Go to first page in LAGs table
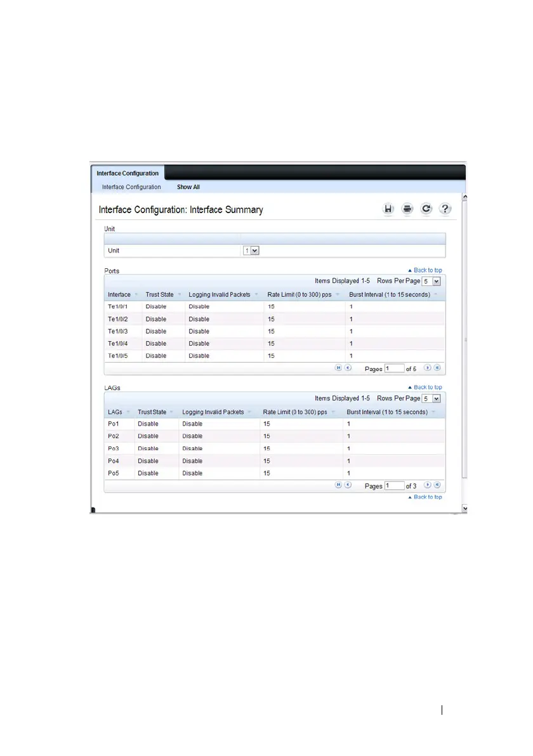The image size is (533, 756). coord(339,485)
